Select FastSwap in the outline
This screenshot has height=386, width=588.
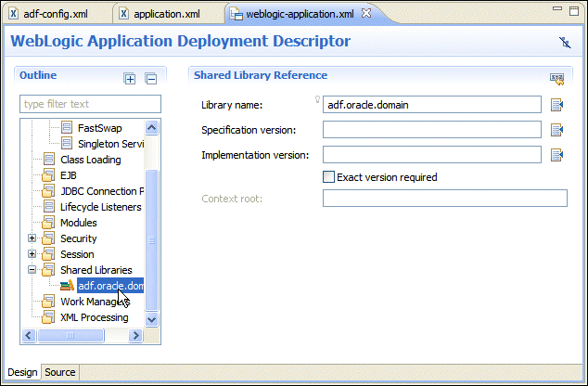point(100,128)
